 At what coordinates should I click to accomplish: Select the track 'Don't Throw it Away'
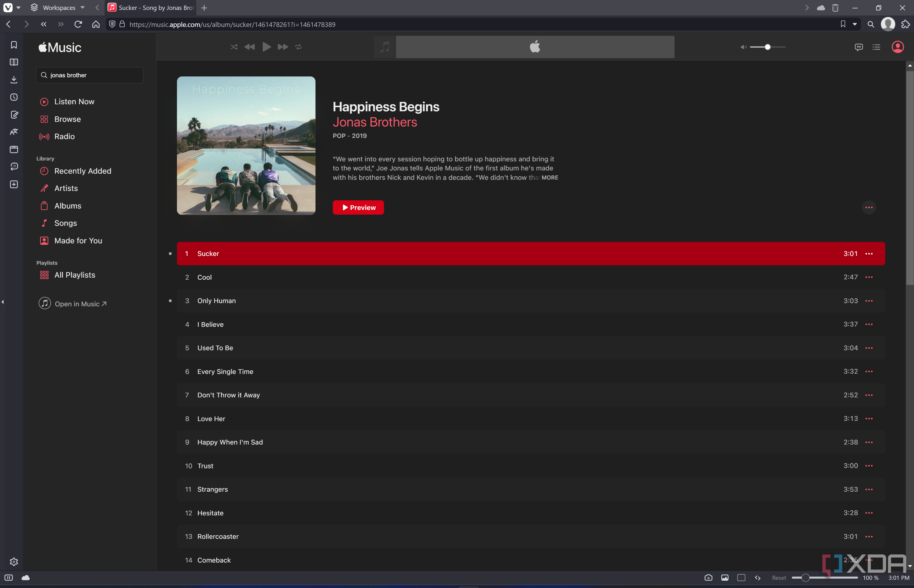[x=531, y=395]
